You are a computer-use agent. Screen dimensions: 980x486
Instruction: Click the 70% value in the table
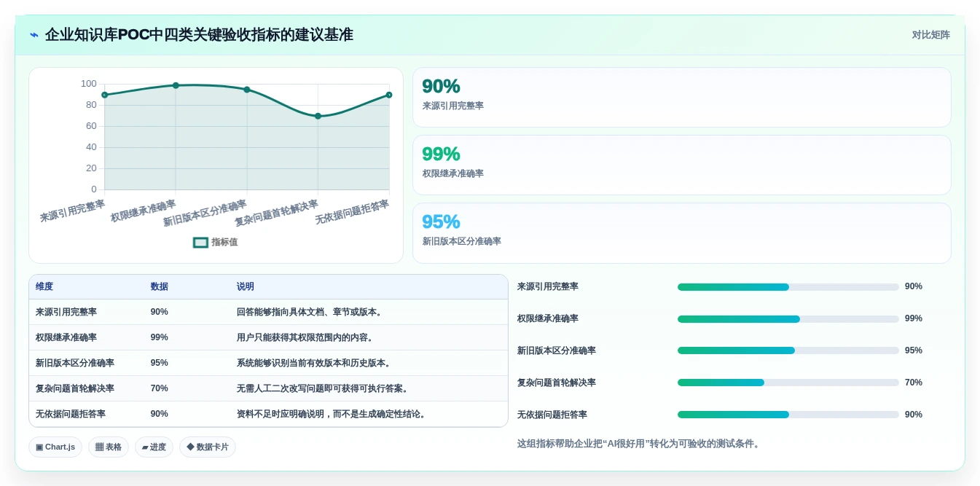click(160, 388)
